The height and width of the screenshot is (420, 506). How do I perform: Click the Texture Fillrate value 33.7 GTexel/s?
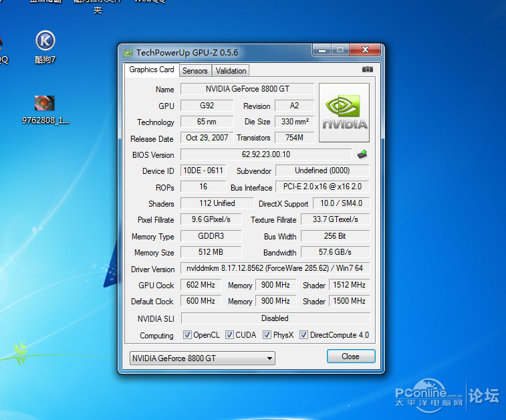coord(336,219)
